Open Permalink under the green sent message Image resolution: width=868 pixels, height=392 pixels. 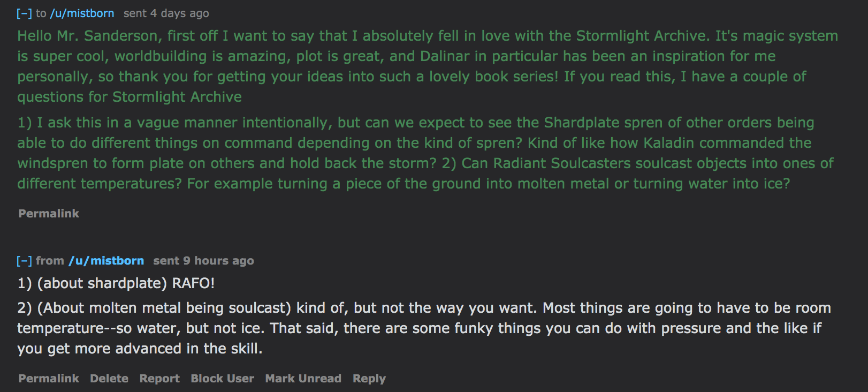[x=49, y=214]
